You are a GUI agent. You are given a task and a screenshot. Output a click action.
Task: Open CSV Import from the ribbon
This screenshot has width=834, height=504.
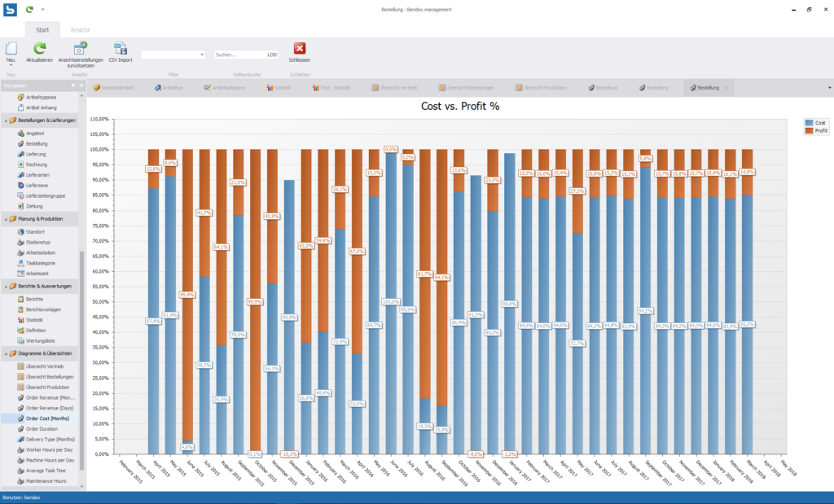click(x=121, y=48)
